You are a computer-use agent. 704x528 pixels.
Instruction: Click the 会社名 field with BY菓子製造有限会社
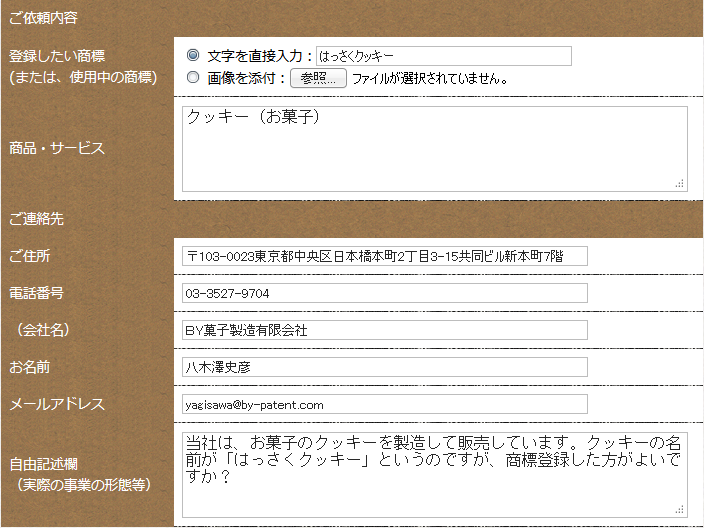pos(385,330)
